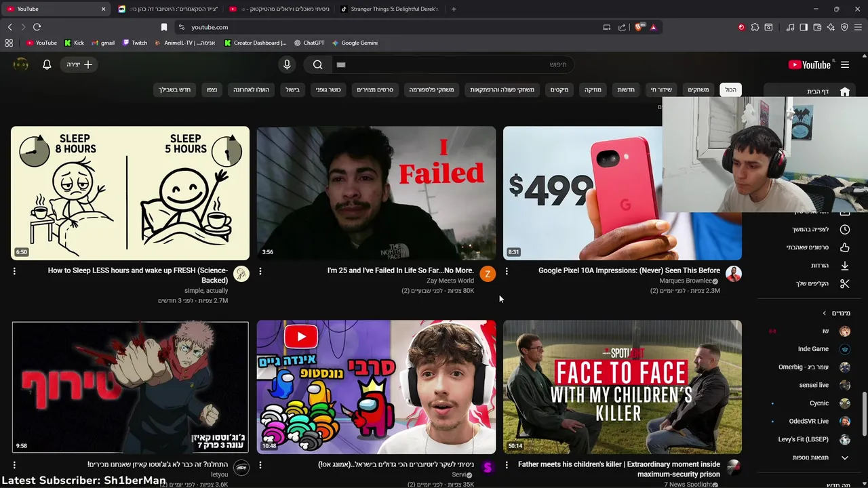Open Face to Face killer video thumbnail
The width and height of the screenshot is (868, 488).
[x=623, y=387]
